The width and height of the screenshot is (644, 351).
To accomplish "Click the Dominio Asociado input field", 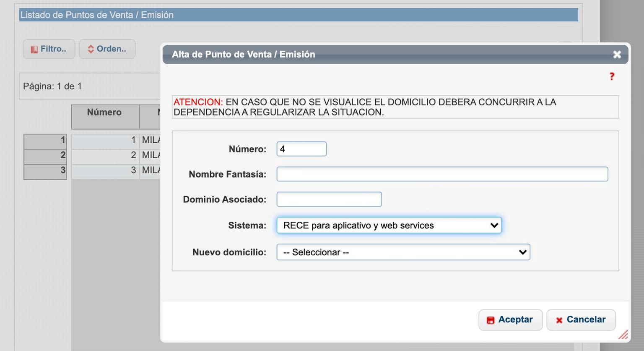I will (329, 199).
